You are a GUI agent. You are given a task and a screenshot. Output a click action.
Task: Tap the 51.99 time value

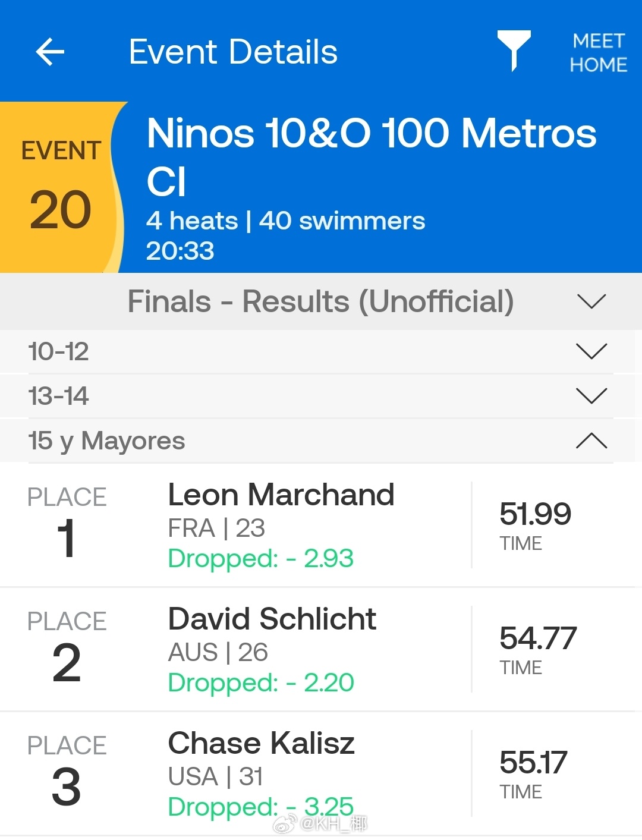coord(535,514)
